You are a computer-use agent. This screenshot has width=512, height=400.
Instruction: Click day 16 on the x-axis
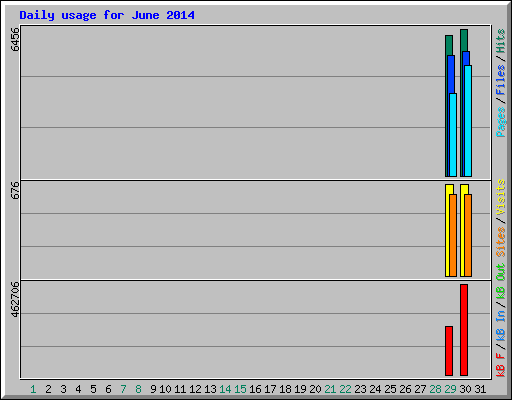pos(255,389)
